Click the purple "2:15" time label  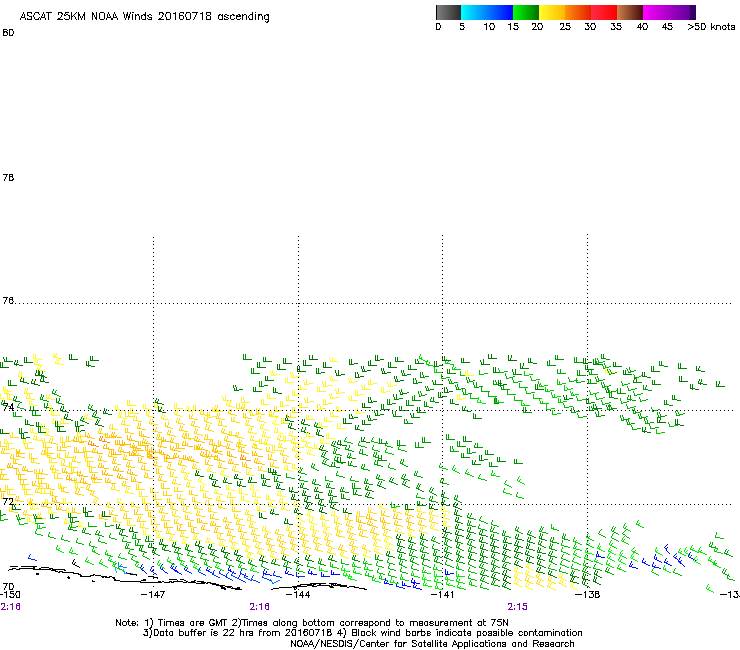[x=517, y=607]
